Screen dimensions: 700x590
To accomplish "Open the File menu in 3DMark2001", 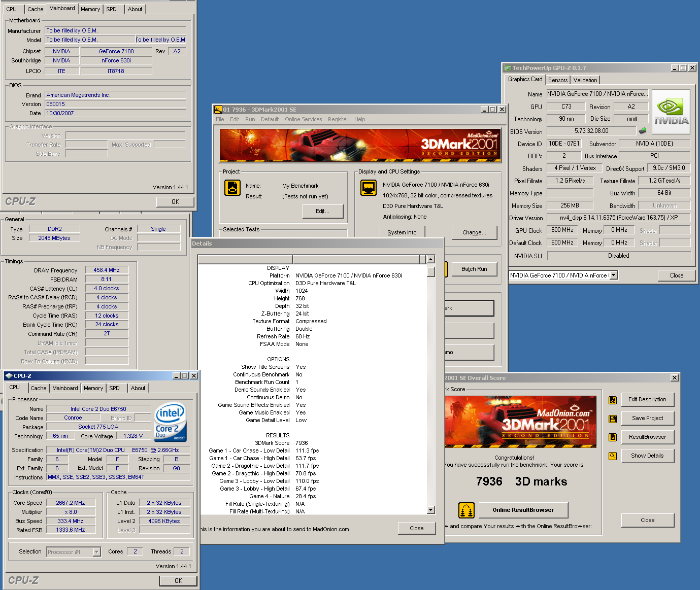I will 220,119.
